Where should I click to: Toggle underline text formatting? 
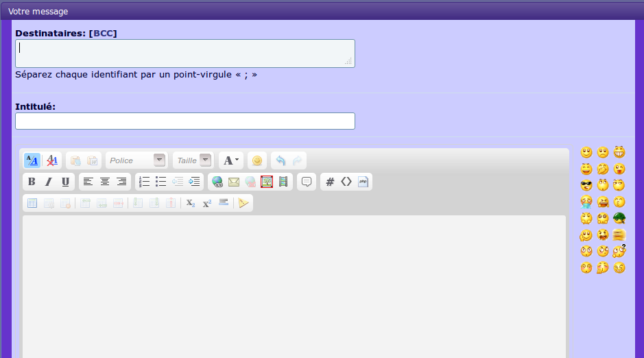click(x=65, y=182)
